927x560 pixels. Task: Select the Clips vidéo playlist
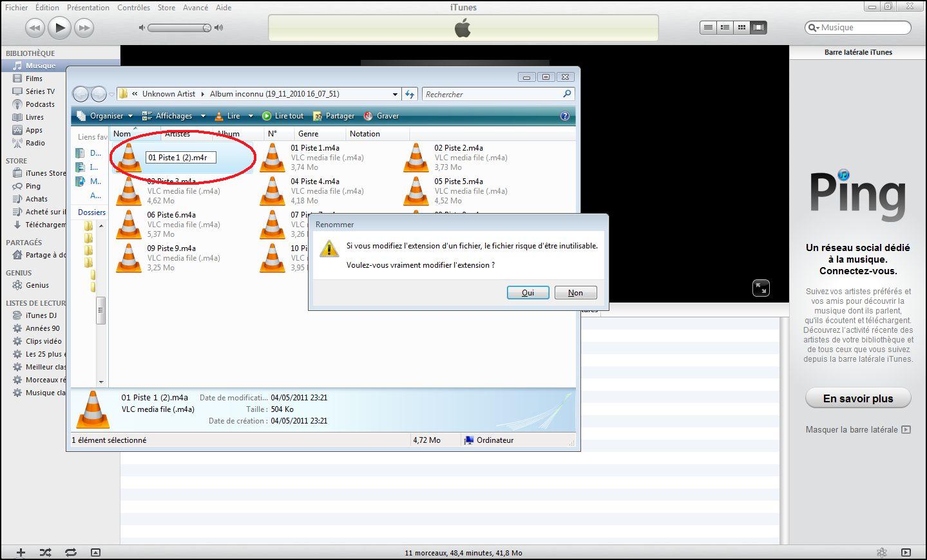[x=43, y=341]
